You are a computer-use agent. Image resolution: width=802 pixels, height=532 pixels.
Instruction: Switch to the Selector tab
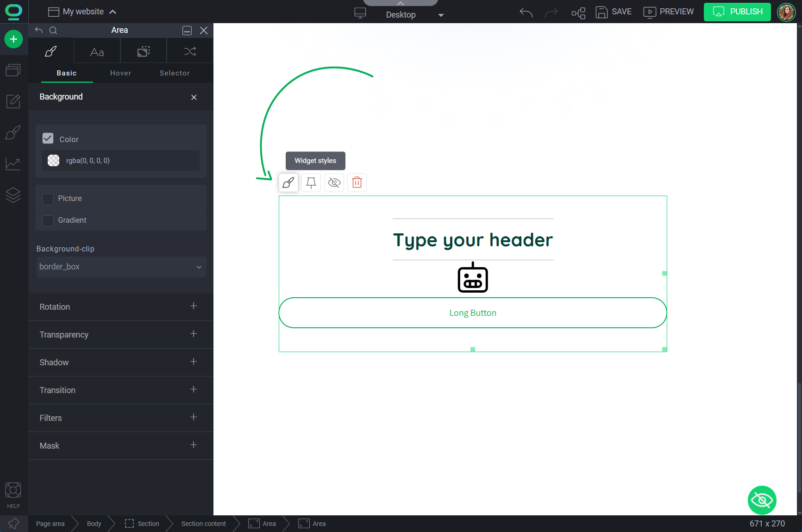click(175, 73)
